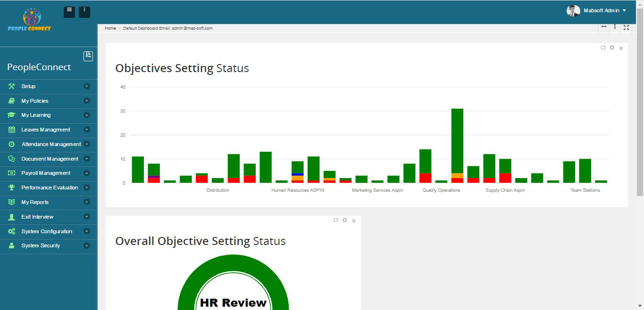
Task: Click the fullscreen icon in breadcrumb bar
Action: [x=626, y=28]
